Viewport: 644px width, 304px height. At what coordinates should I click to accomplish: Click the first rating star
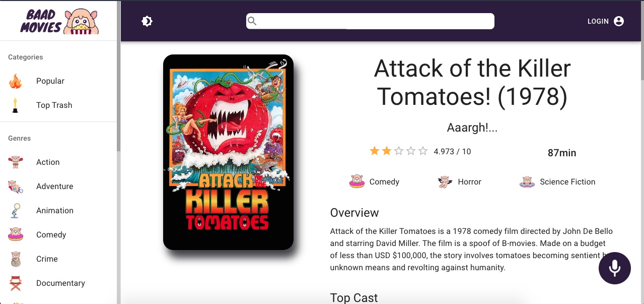click(375, 151)
